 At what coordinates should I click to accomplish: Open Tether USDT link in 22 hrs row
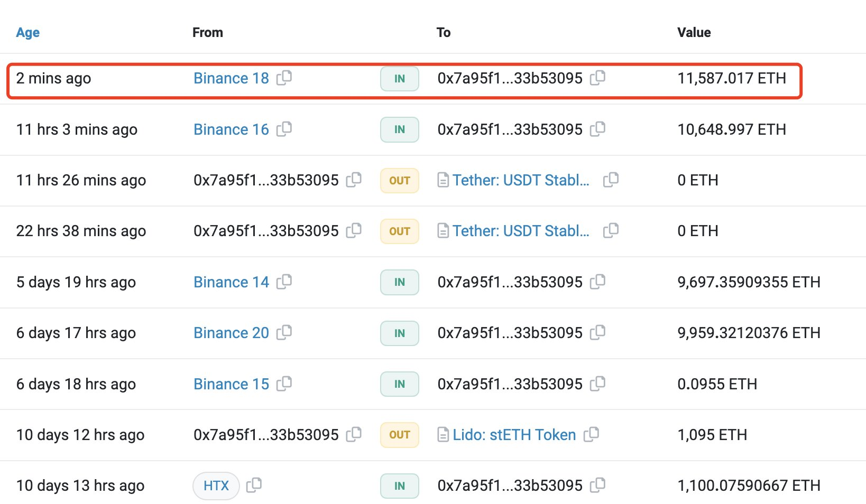click(x=520, y=231)
